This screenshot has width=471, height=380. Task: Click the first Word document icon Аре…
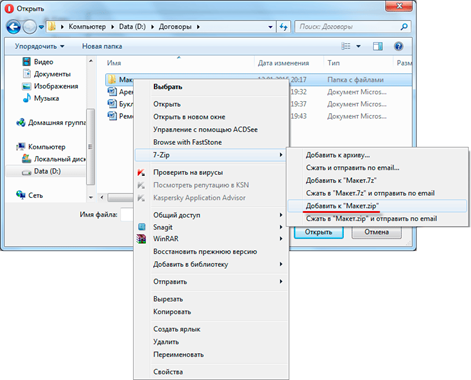coord(112,91)
